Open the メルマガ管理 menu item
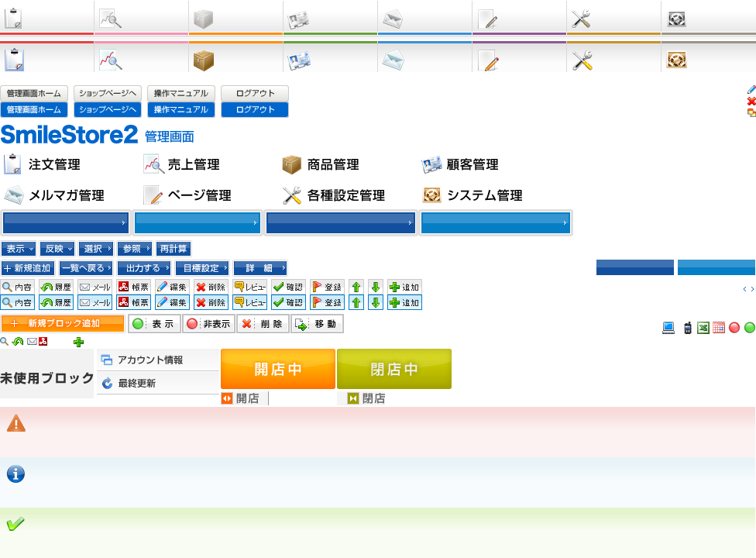 tap(54, 195)
